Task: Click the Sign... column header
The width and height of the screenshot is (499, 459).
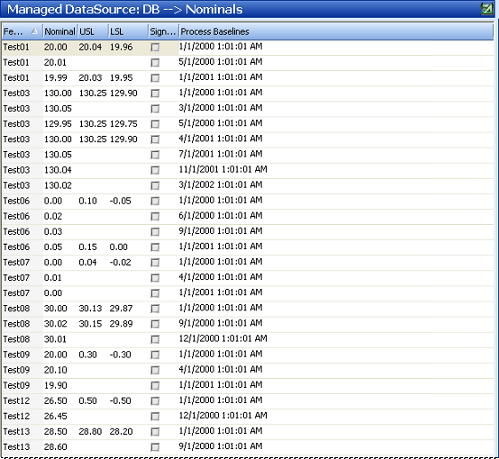Action: tap(163, 32)
